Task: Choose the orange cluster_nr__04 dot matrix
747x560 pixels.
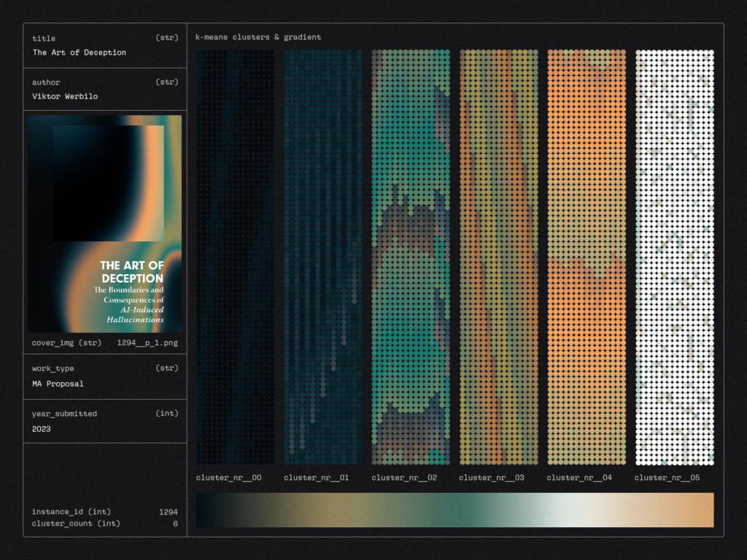Action: [x=586, y=257]
